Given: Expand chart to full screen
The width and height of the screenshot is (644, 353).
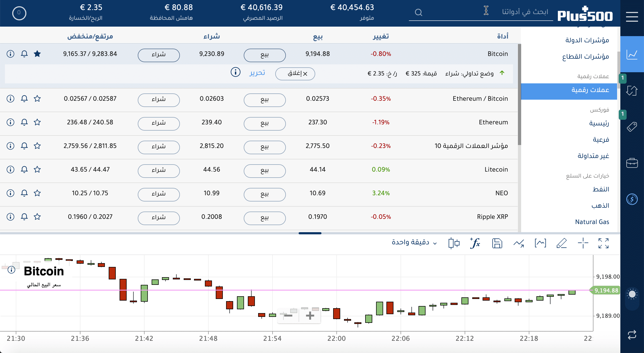Looking at the screenshot, I should click(x=604, y=243).
